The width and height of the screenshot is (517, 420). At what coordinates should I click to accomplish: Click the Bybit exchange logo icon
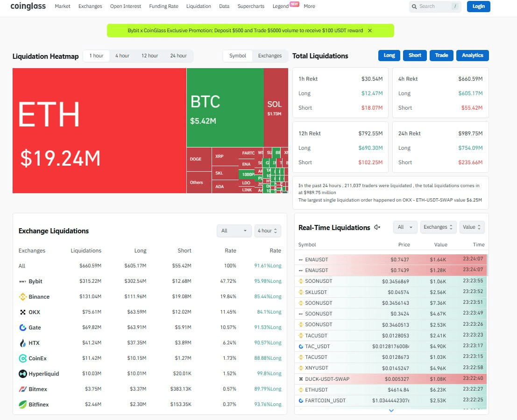[x=23, y=281]
